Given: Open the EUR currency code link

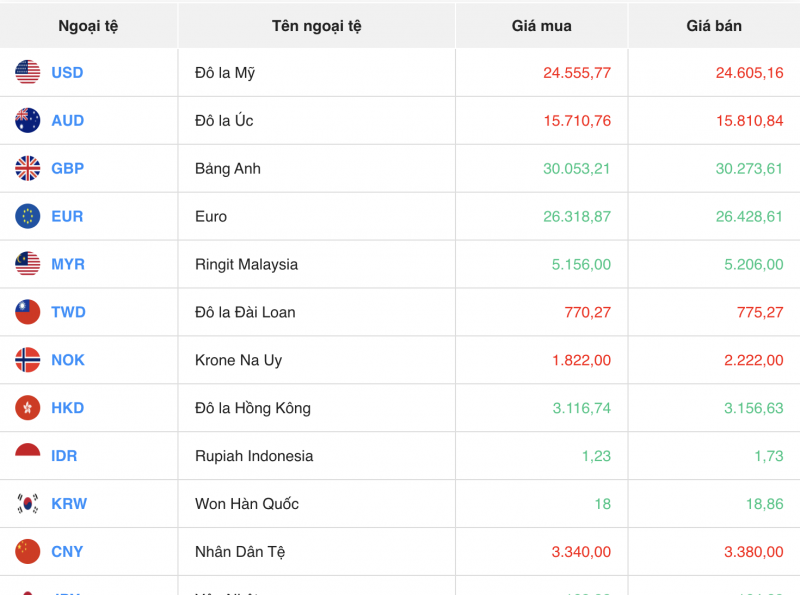Looking at the screenshot, I should [67, 216].
